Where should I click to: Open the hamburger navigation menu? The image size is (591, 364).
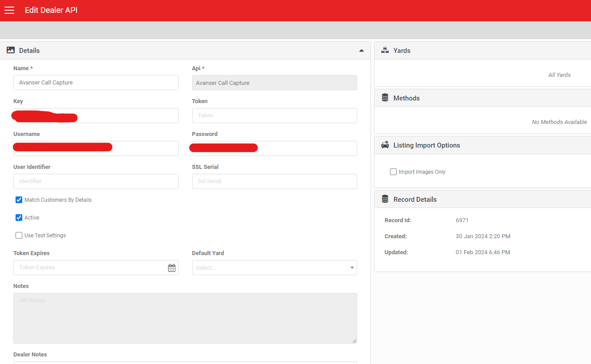(x=9, y=10)
